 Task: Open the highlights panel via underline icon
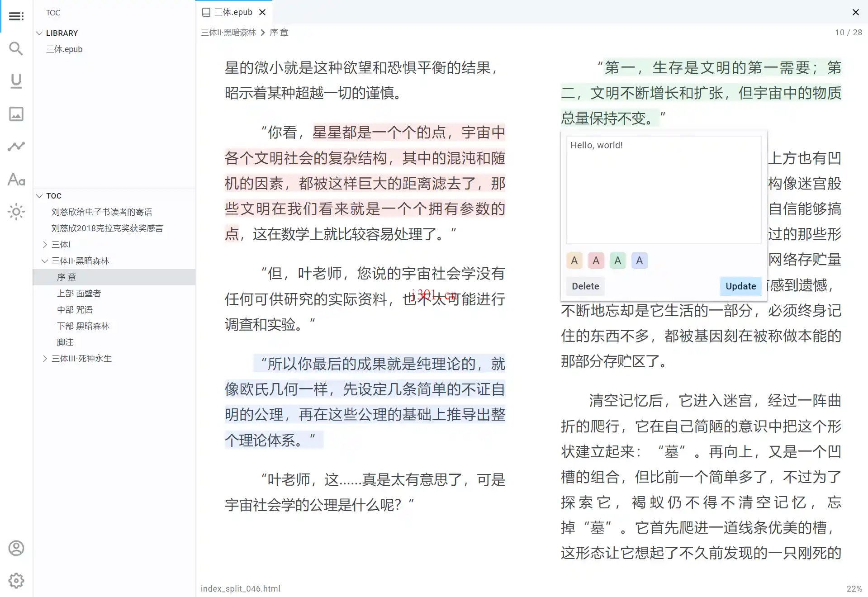tap(16, 81)
